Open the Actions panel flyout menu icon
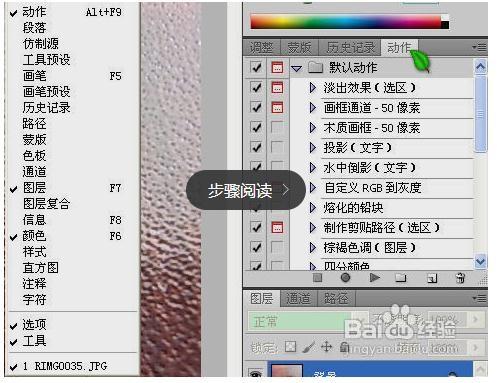The width and height of the screenshot is (497, 383). [x=479, y=47]
